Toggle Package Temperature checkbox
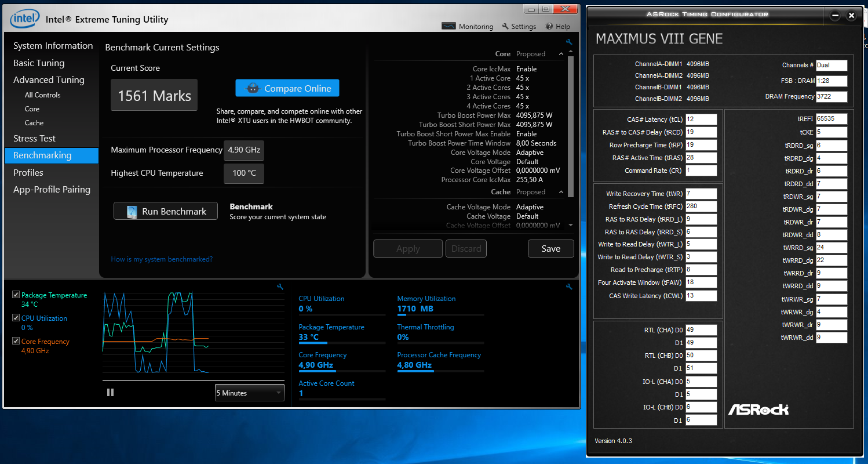The height and width of the screenshot is (464, 868). (16, 295)
